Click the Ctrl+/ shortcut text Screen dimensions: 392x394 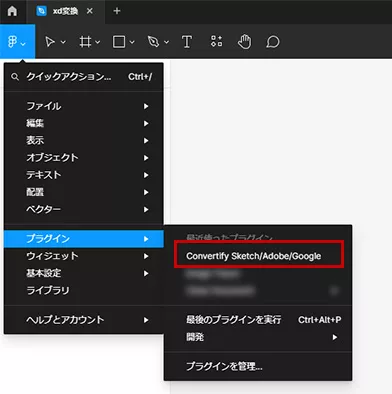[140, 77]
